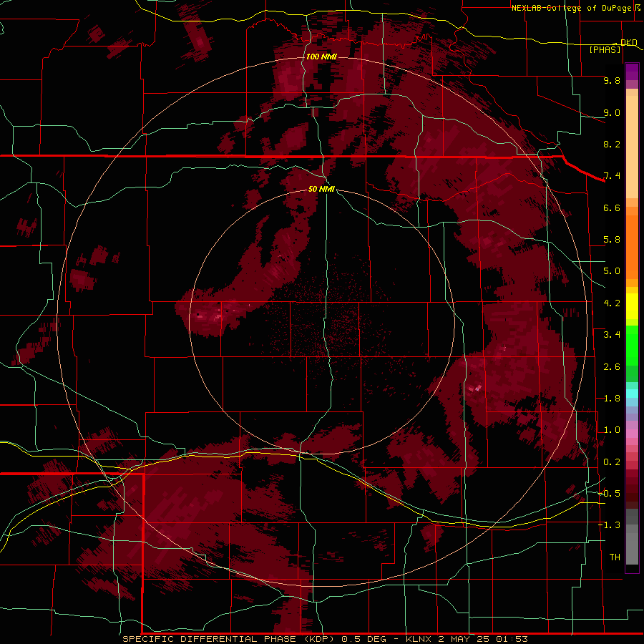Screen dimensions: 644x644
Task: Click the 50 NMI range ring label
Action: point(321,189)
